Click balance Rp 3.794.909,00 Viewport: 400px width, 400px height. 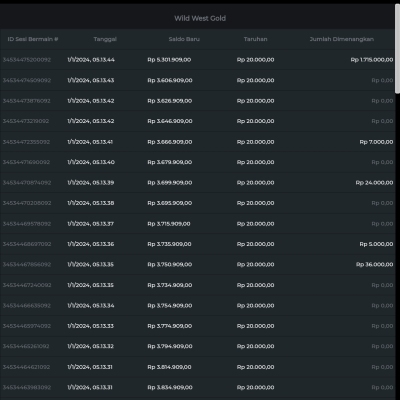(170, 346)
